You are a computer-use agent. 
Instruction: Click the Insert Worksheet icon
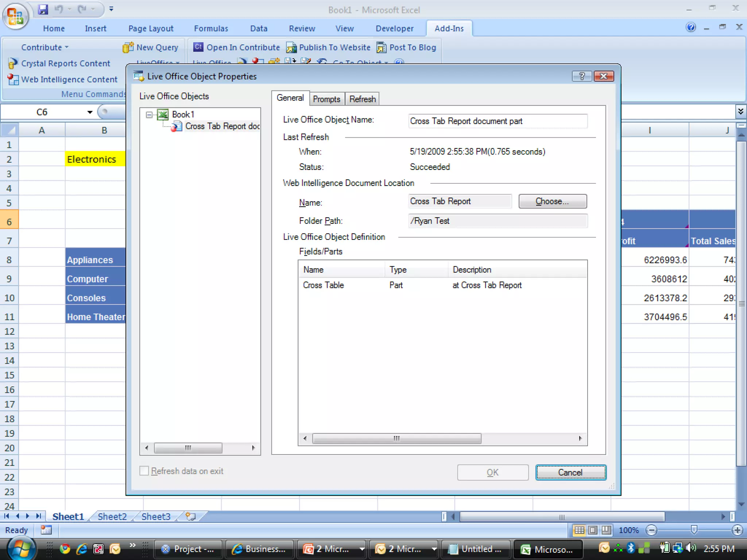(x=190, y=516)
